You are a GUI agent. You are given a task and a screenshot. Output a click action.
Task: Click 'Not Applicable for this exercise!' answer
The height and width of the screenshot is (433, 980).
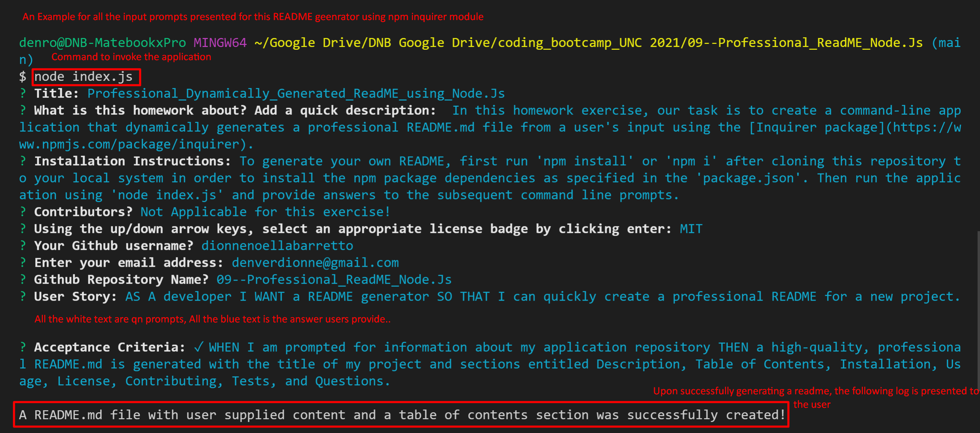(x=265, y=212)
